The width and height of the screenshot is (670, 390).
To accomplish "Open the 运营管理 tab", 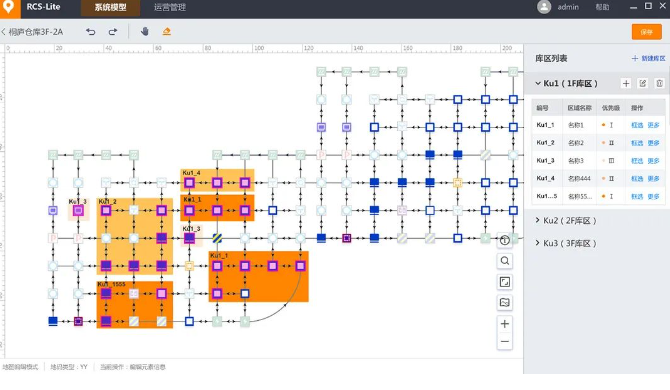I will coord(170,8).
